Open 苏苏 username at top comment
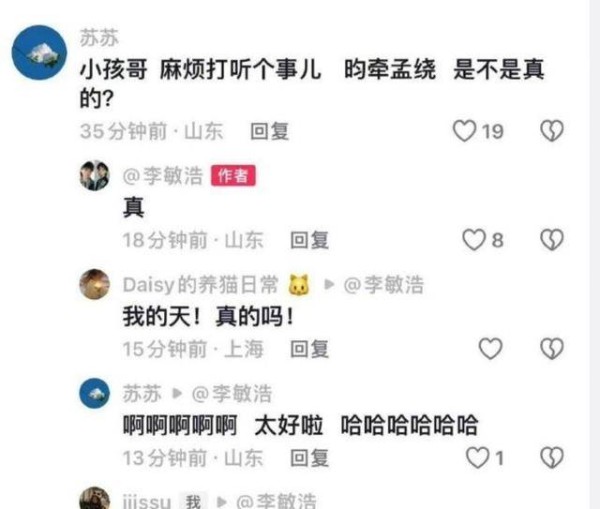The height and width of the screenshot is (509, 600). 99,38
